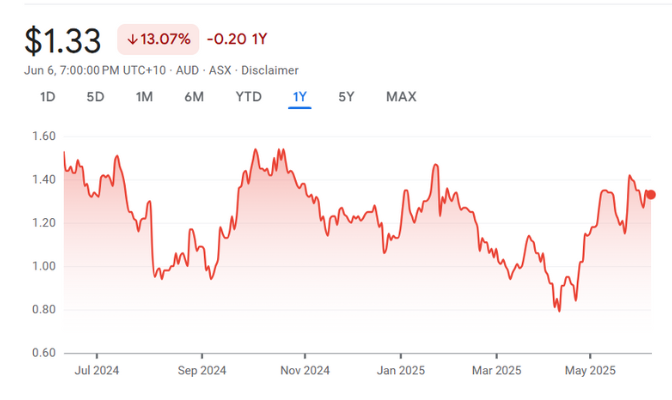Open the Disclaimer link

click(271, 70)
